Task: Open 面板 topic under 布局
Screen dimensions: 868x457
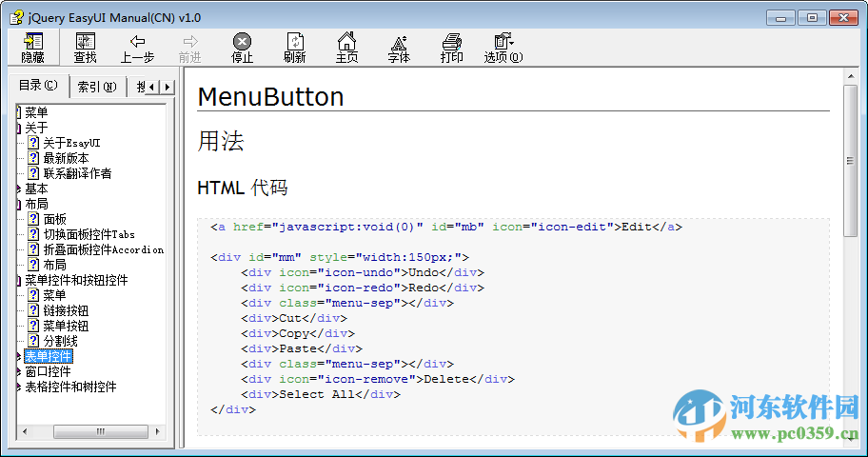Action: tap(55, 219)
